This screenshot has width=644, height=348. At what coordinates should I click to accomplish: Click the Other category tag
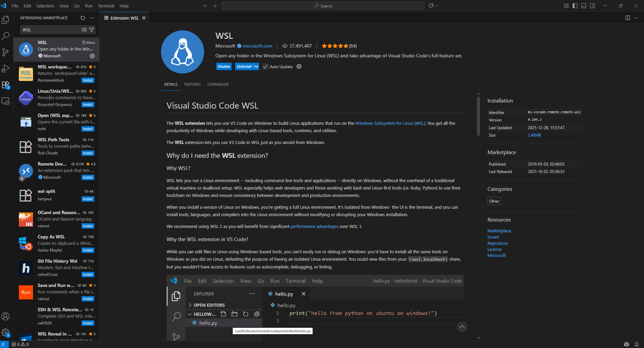click(x=494, y=201)
